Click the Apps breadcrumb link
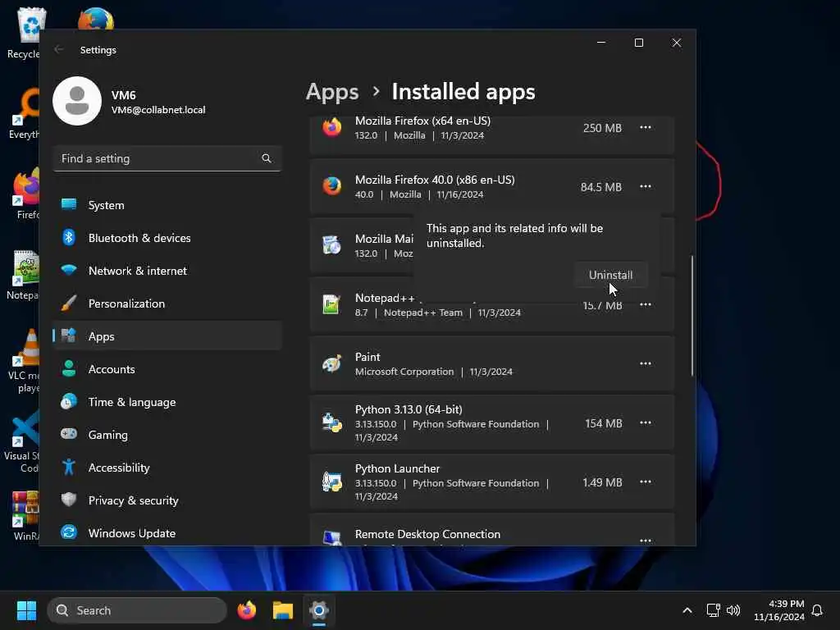 coord(332,92)
